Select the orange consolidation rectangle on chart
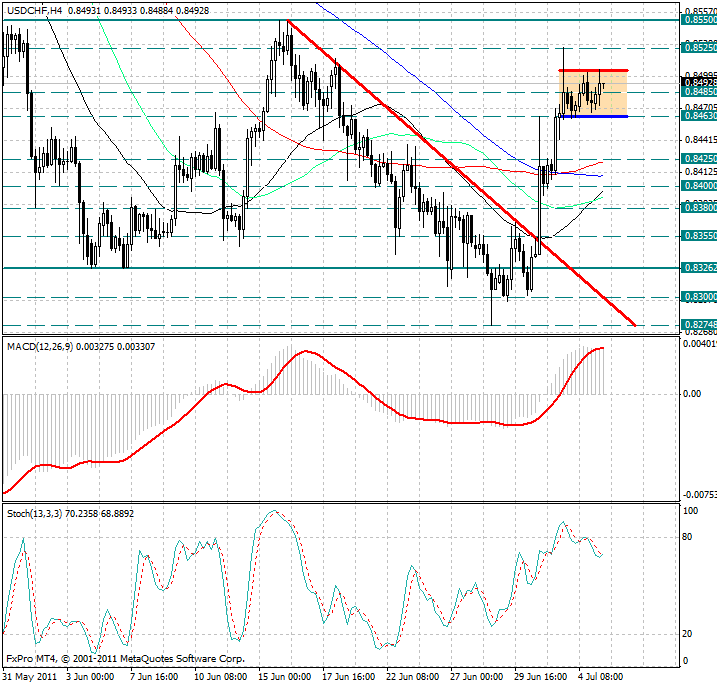 [593, 93]
